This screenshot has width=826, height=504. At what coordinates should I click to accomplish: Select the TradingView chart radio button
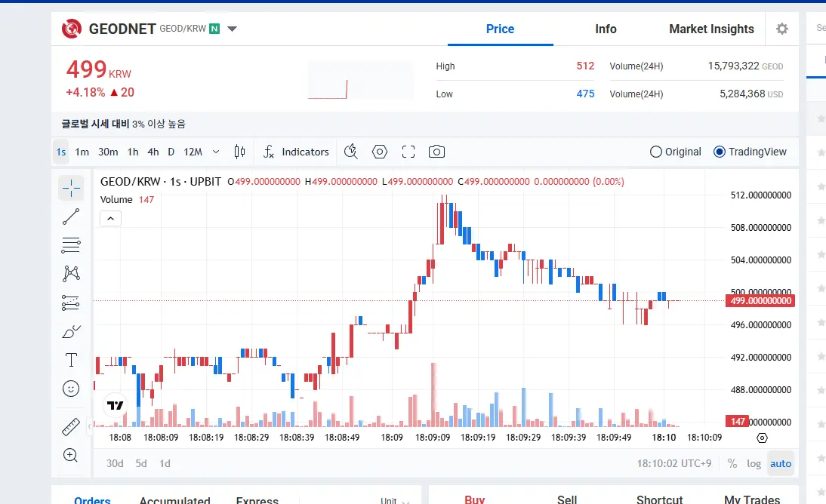pyautogui.click(x=750, y=152)
